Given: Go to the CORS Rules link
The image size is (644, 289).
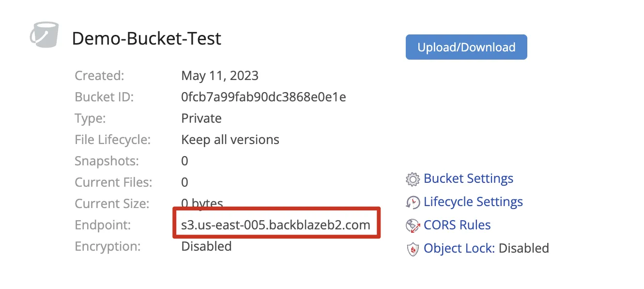Looking at the screenshot, I should pos(457,225).
